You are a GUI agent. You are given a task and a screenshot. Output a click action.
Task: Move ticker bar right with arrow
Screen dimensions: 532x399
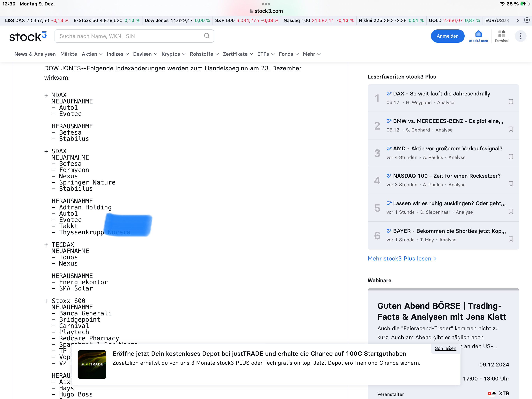517,20
